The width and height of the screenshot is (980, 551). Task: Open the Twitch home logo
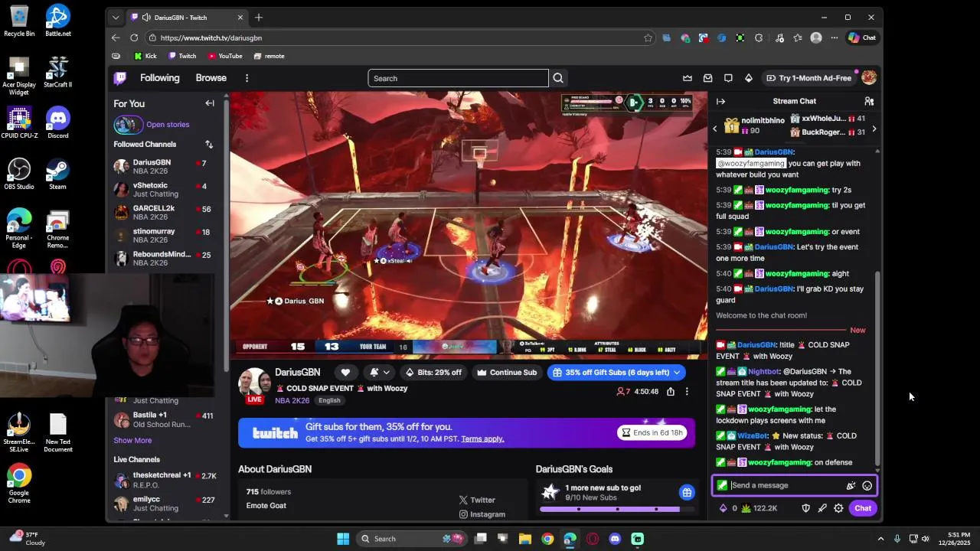pyautogui.click(x=120, y=78)
